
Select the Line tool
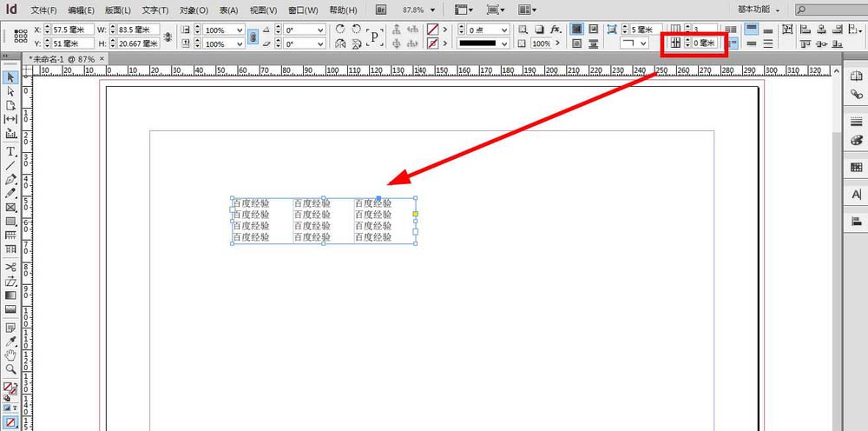10,166
